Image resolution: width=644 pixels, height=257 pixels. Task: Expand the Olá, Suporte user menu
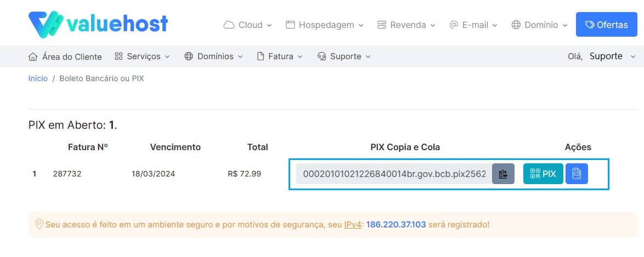[x=602, y=56]
